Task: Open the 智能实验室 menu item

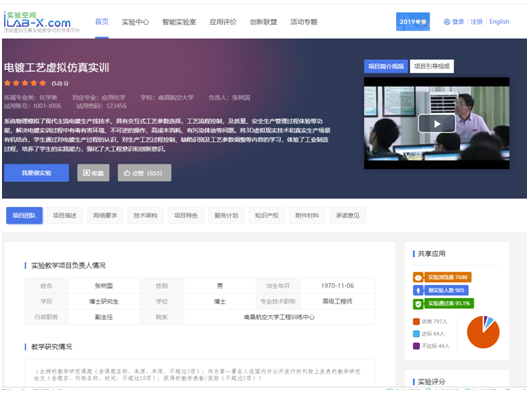Action: click(179, 22)
